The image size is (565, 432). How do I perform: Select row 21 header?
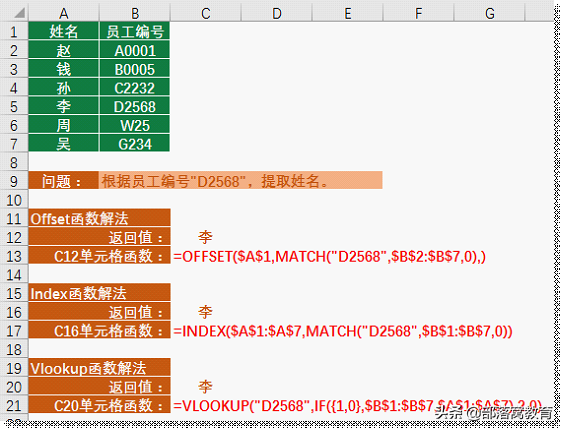point(14,406)
